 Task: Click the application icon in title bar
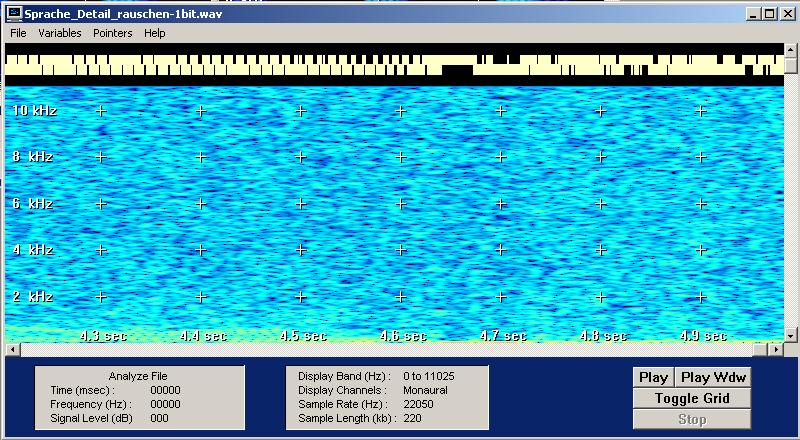click(x=15, y=14)
